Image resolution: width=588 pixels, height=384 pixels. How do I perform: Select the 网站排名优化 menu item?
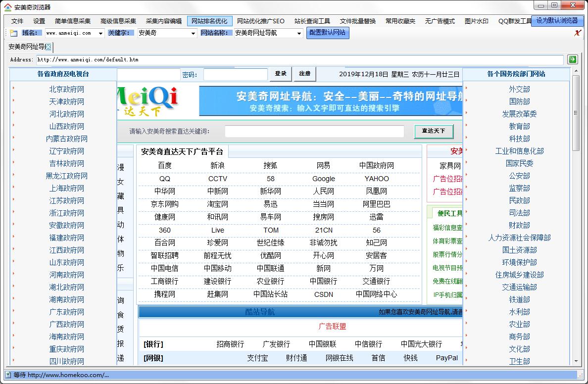209,21
